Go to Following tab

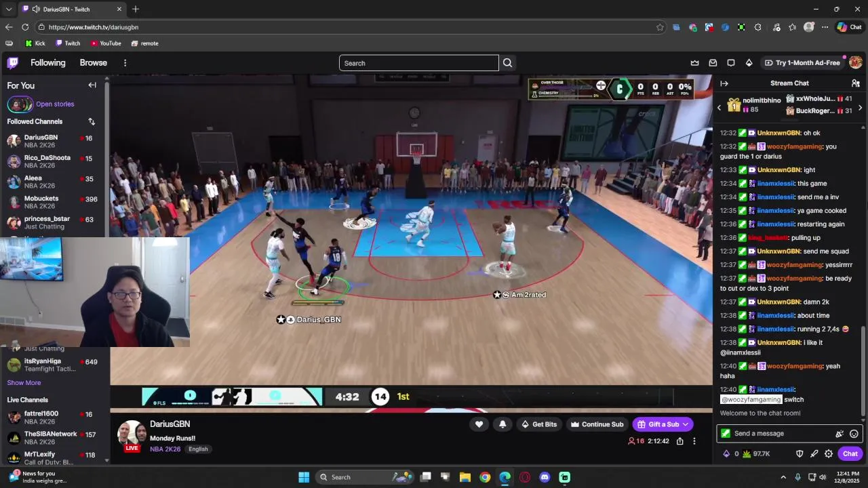pyautogui.click(x=47, y=63)
